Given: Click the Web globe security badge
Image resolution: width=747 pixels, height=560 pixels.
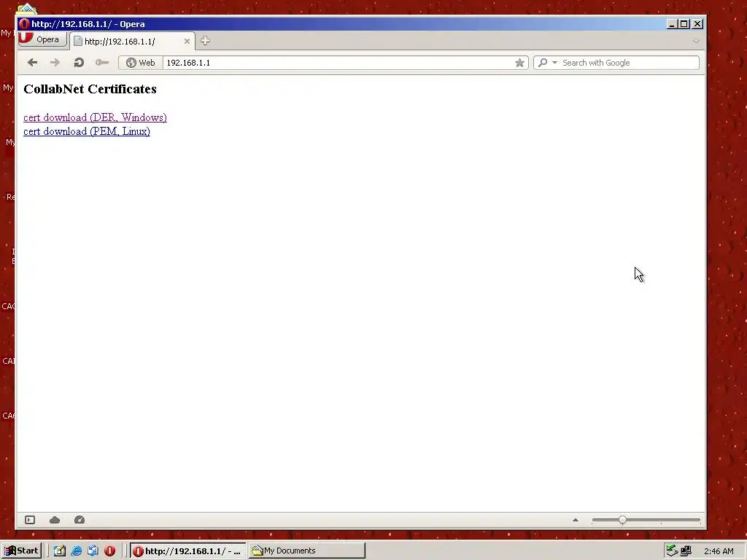Looking at the screenshot, I should (x=141, y=63).
